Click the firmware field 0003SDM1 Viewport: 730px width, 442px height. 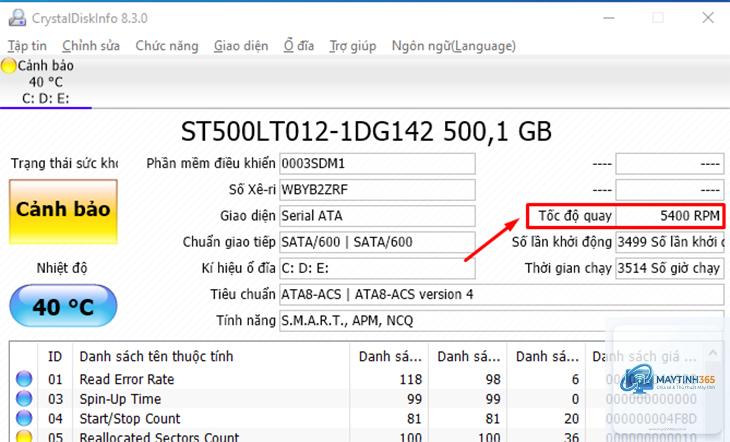click(377, 163)
